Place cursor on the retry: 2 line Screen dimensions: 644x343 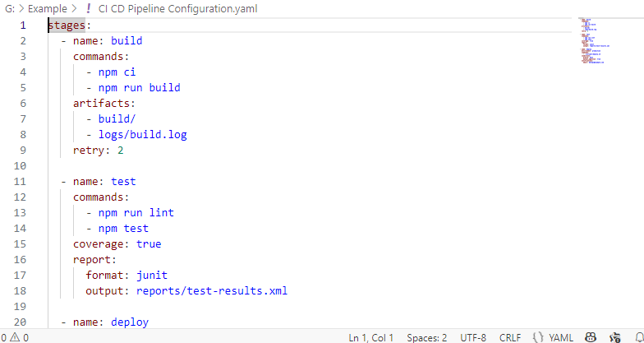coord(99,150)
